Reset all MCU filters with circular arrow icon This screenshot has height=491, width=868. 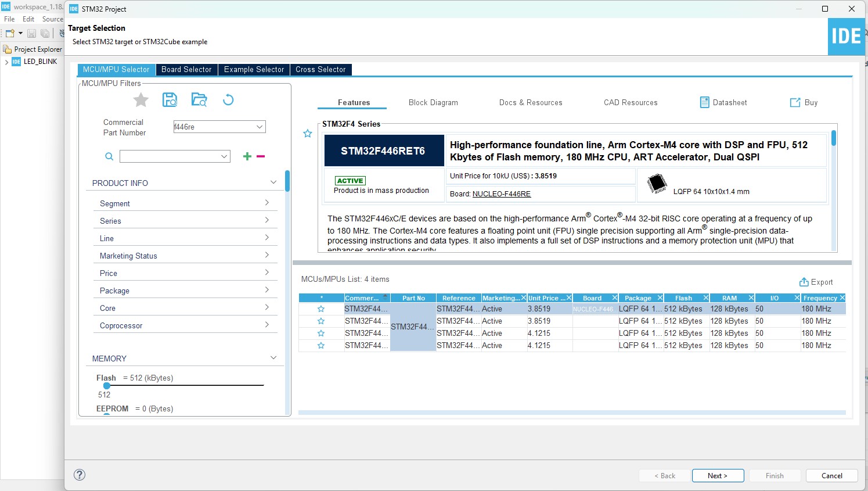228,100
